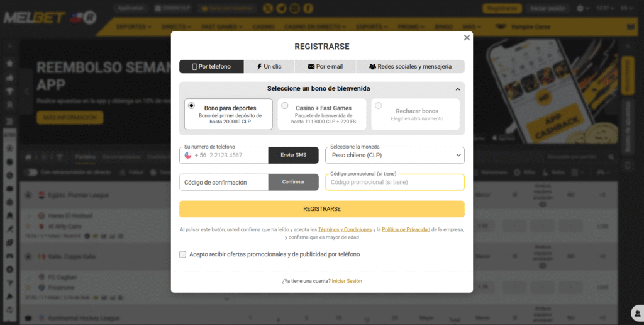Open the BINGO menu item
Viewport: 644px width, 325px height.
[443, 26]
